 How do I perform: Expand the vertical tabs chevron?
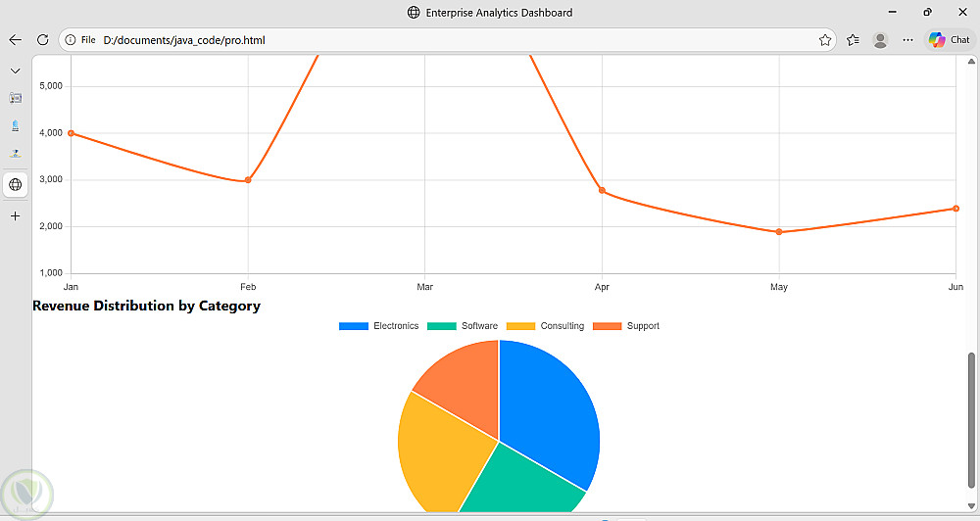16,71
